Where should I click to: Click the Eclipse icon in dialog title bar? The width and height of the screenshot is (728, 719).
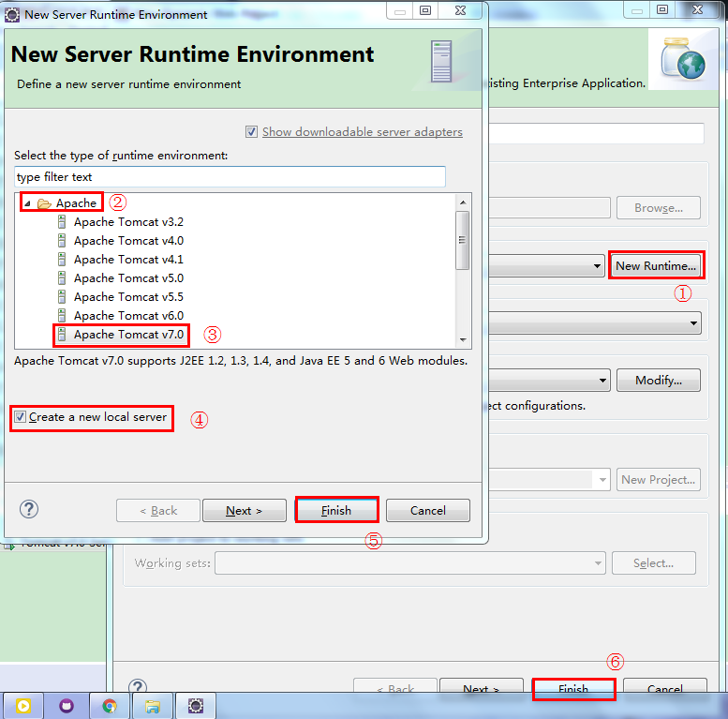point(11,15)
